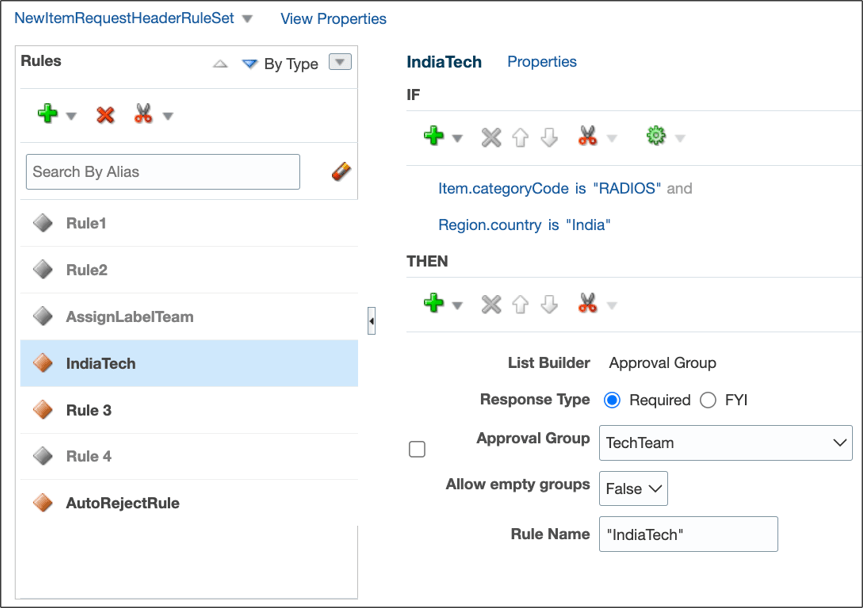This screenshot has height=608, width=863.
Task: Move the condition up with the up arrow
Action: (x=521, y=137)
